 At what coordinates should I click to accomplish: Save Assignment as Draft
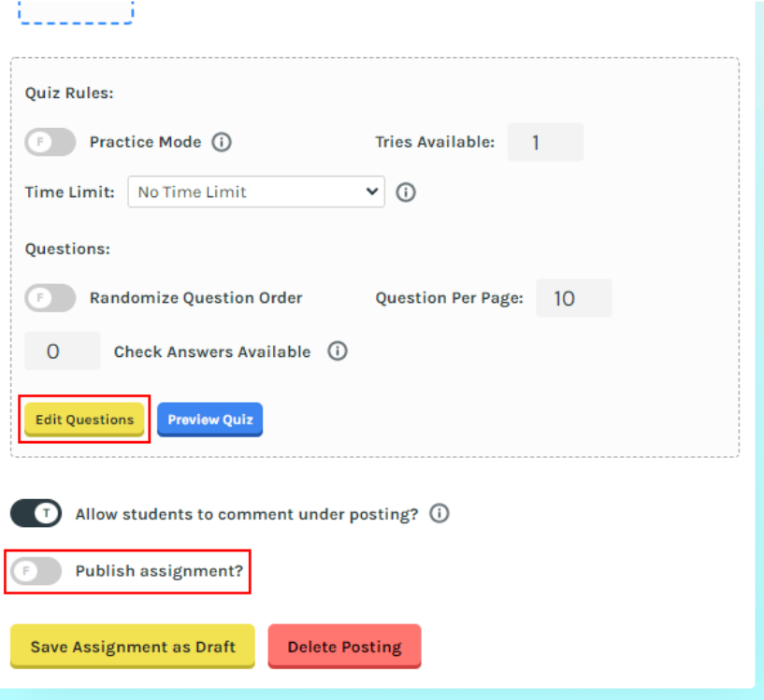point(132,647)
